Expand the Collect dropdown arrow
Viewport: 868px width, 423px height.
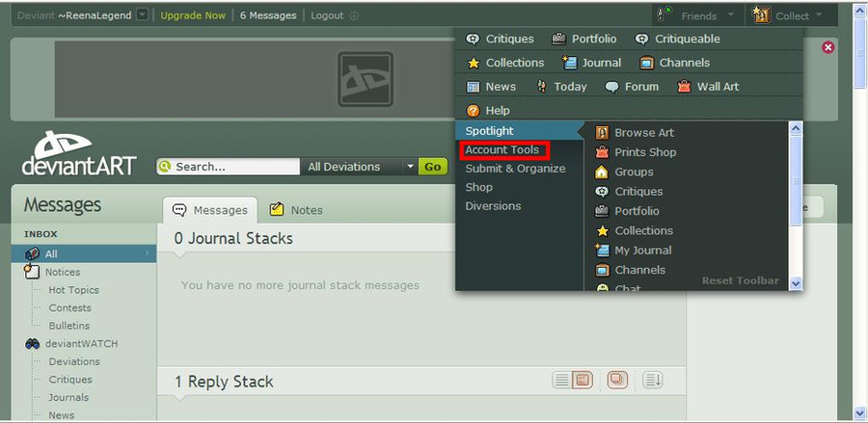(x=819, y=15)
